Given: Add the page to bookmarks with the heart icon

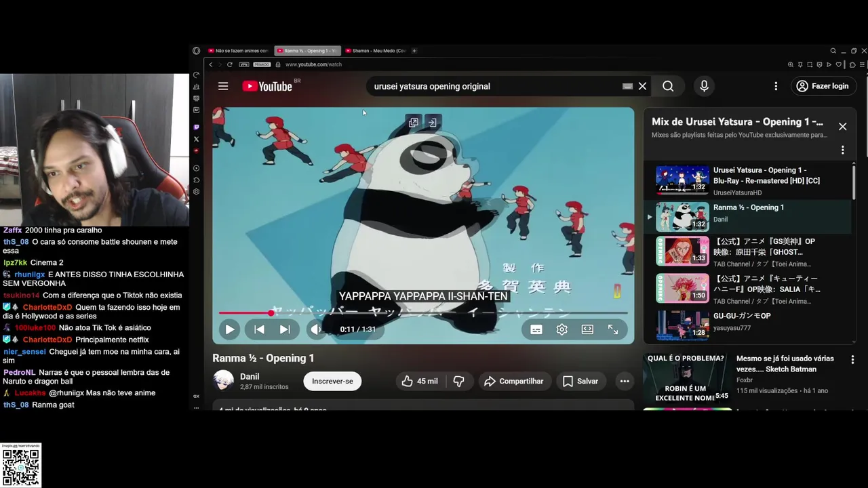Looking at the screenshot, I should tap(838, 64).
